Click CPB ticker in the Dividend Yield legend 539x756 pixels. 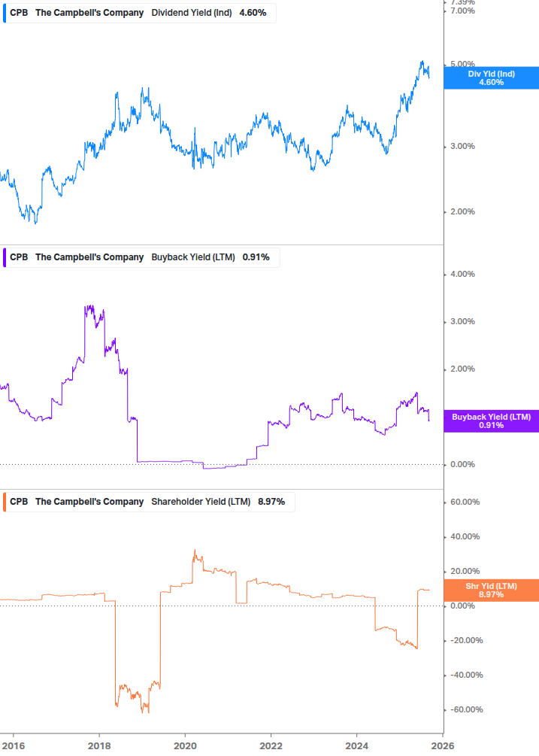coord(19,13)
